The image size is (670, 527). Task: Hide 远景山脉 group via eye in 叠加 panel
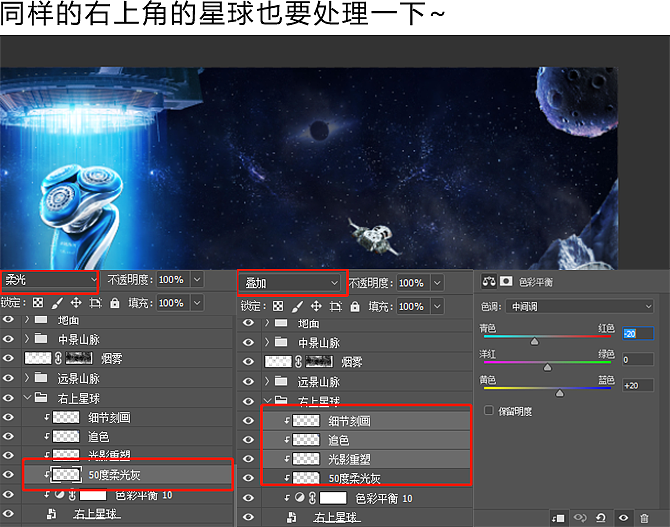(x=248, y=381)
